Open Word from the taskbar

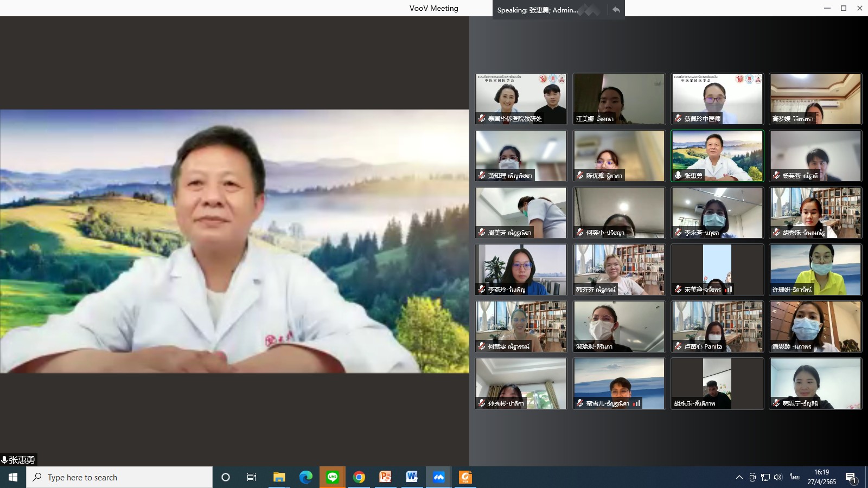(x=412, y=477)
